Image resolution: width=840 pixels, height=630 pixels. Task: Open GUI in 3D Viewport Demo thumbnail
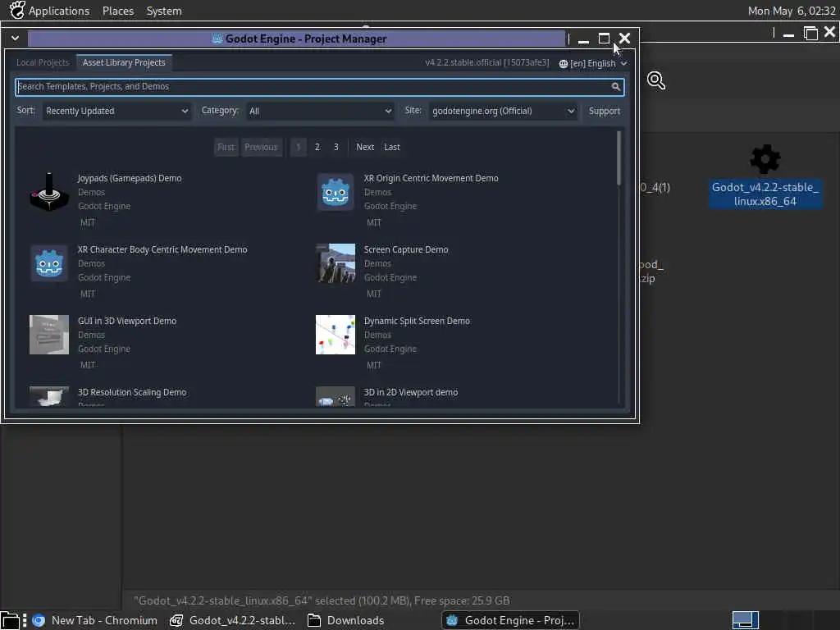[x=48, y=335]
